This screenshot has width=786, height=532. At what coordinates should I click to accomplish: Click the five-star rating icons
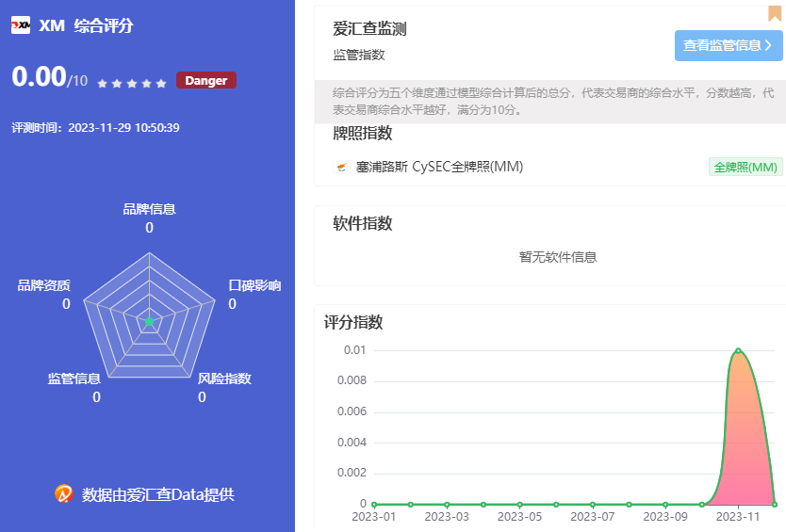pyautogui.click(x=132, y=83)
